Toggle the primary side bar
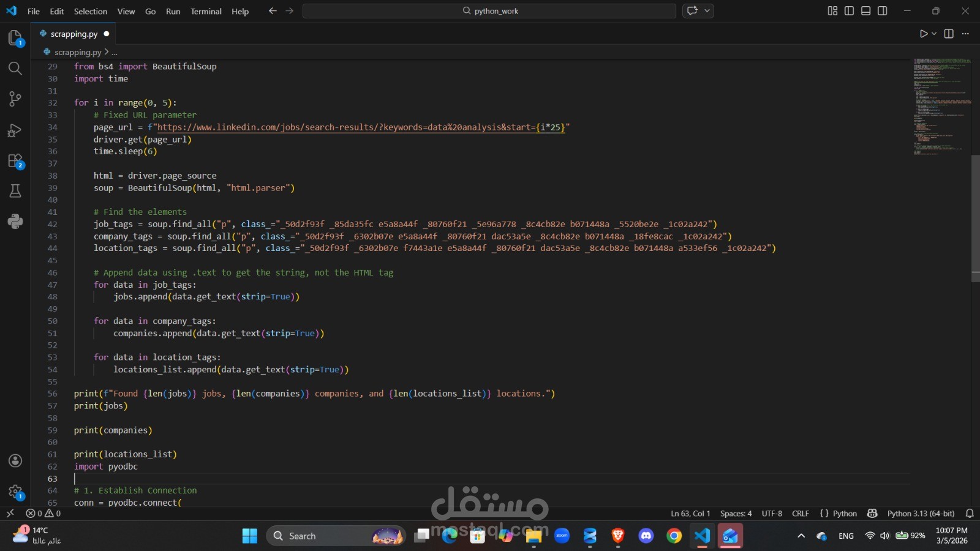Image resolution: width=980 pixels, height=551 pixels. point(849,11)
